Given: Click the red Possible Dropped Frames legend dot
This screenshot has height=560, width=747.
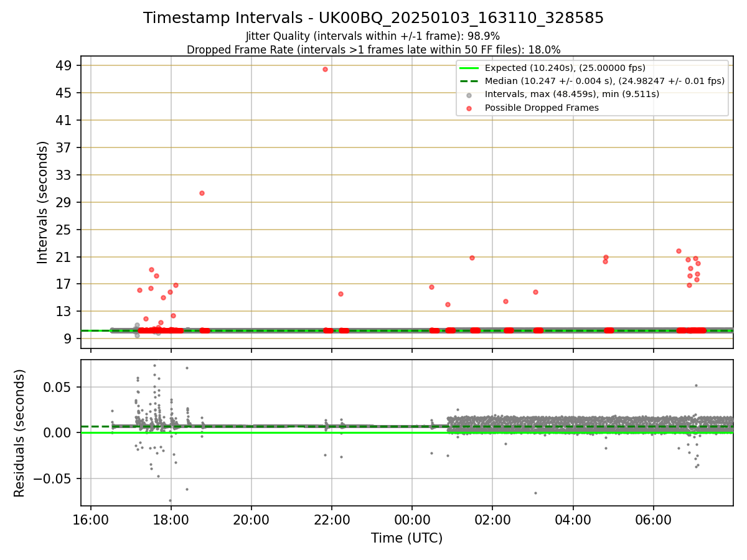Looking at the screenshot, I should pos(469,108).
